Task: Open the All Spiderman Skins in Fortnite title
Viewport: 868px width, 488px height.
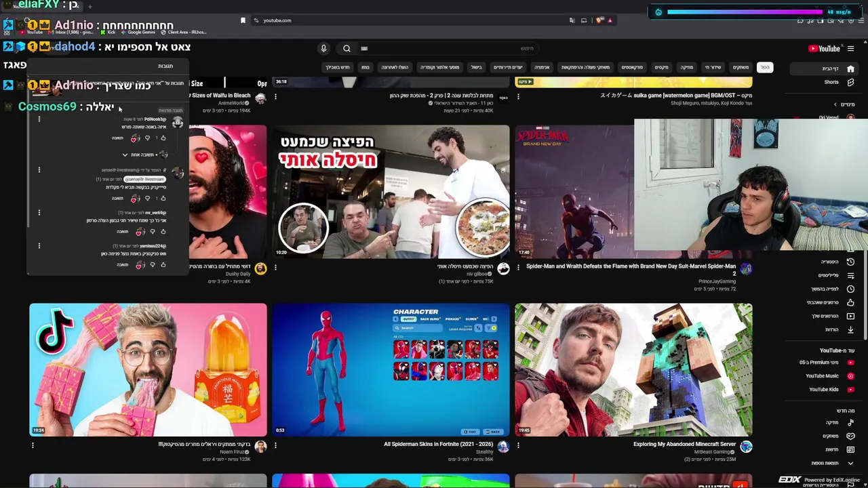Action: point(438,444)
